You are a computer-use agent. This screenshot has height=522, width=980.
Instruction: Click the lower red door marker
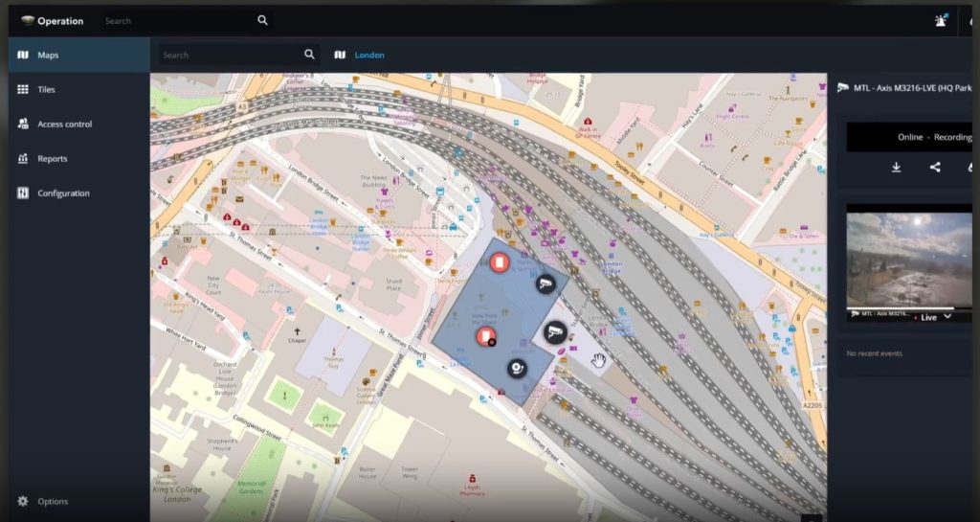[486, 335]
